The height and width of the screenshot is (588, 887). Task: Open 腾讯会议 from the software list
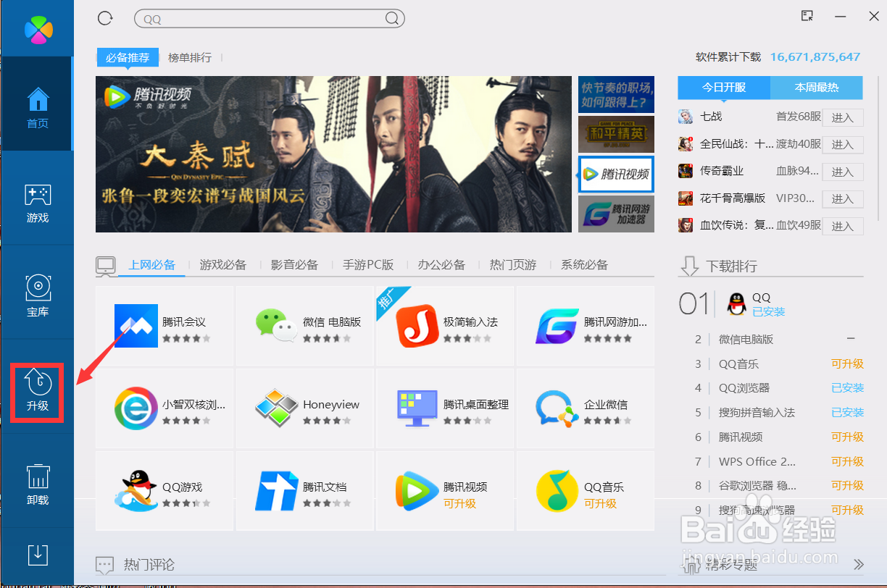click(x=136, y=326)
